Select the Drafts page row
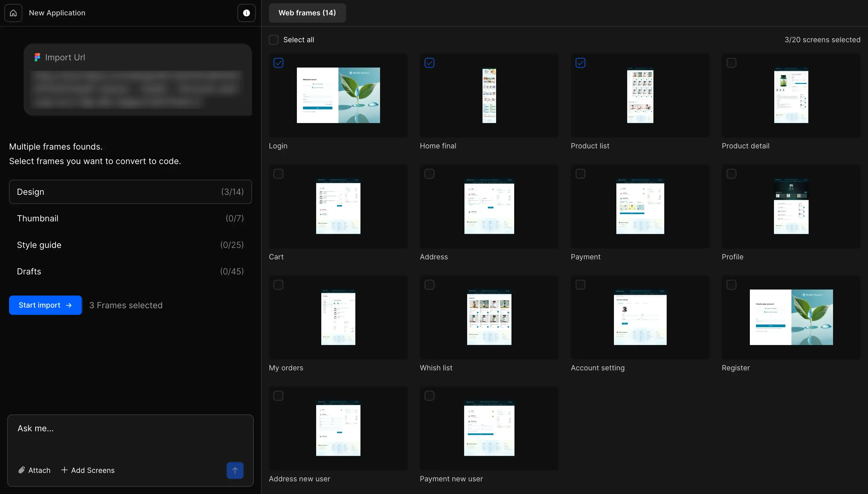The width and height of the screenshot is (868, 494). (131, 271)
